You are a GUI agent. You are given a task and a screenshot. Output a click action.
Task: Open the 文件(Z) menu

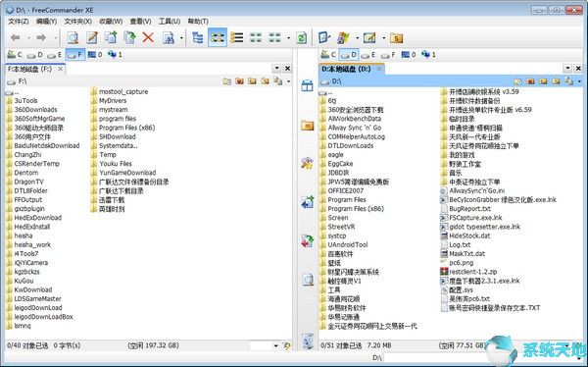coord(19,22)
